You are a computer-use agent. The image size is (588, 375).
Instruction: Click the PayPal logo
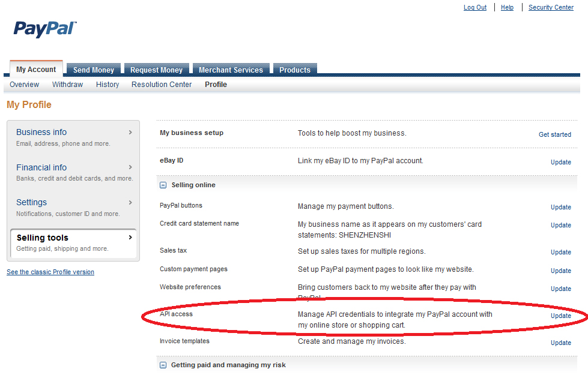click(x=45, y=29)
